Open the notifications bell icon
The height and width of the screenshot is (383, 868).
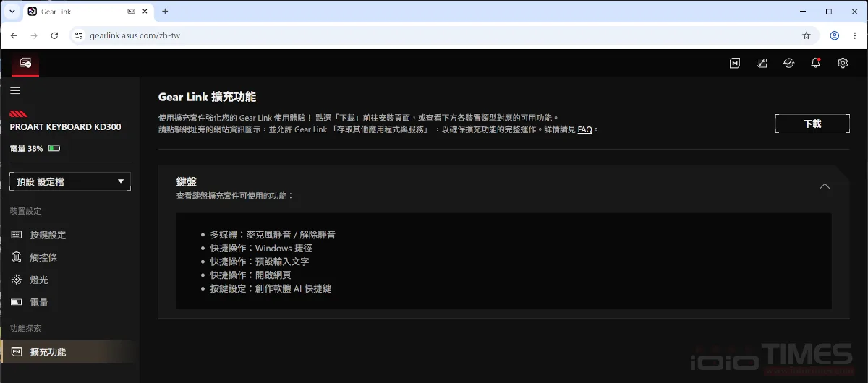pyautogui.click(x=816, y=63)
